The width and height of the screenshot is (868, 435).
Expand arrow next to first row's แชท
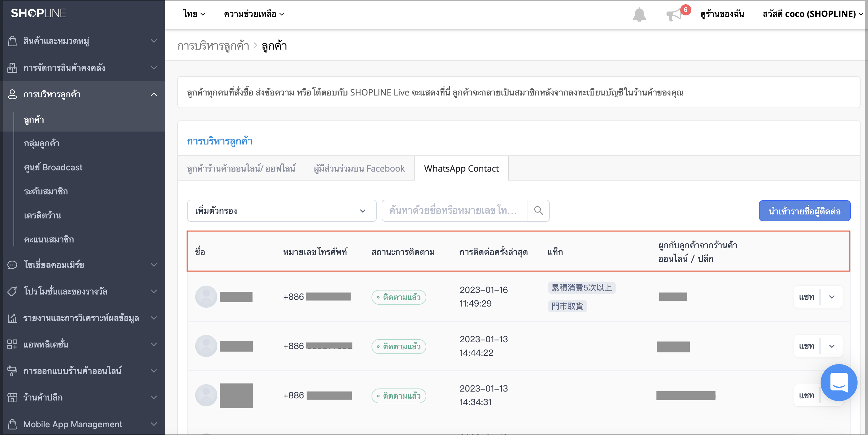832,297
